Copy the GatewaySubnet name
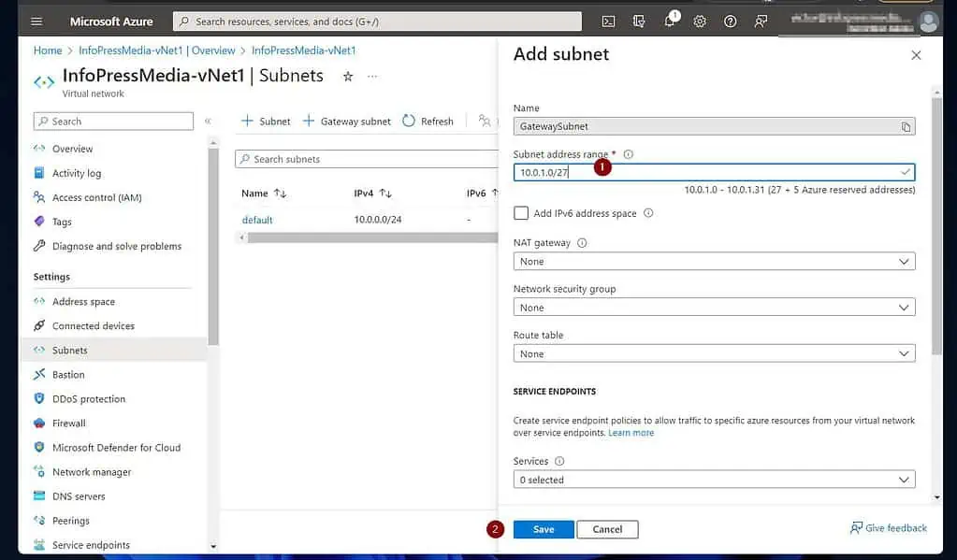 coord(904,125)
